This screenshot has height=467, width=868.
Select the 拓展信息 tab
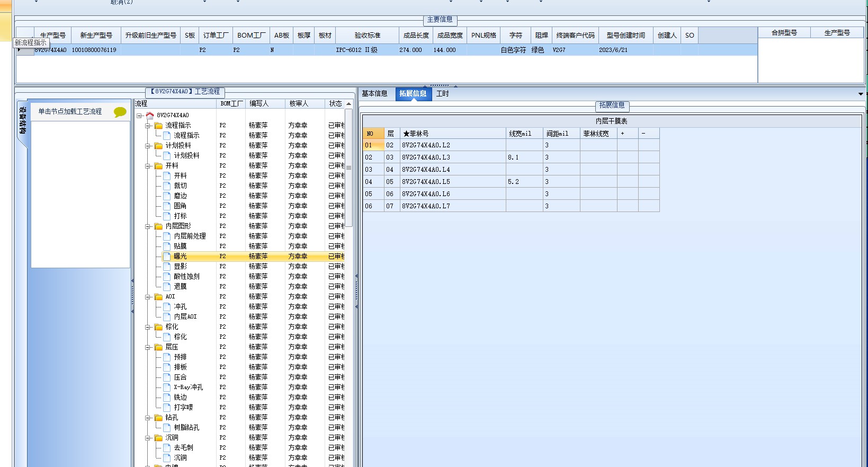413,94
